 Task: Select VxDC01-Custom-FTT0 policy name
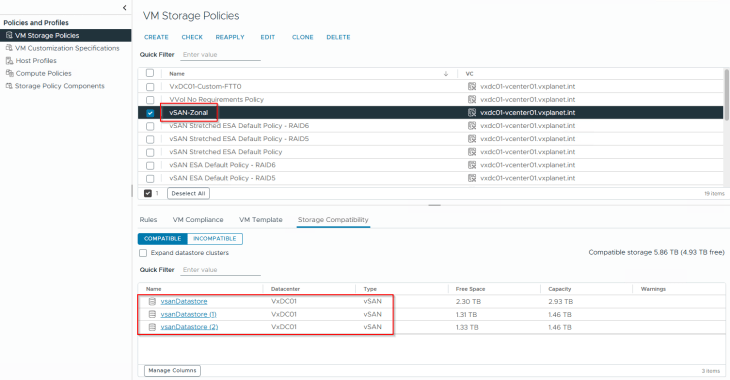[x=205, y=86]
